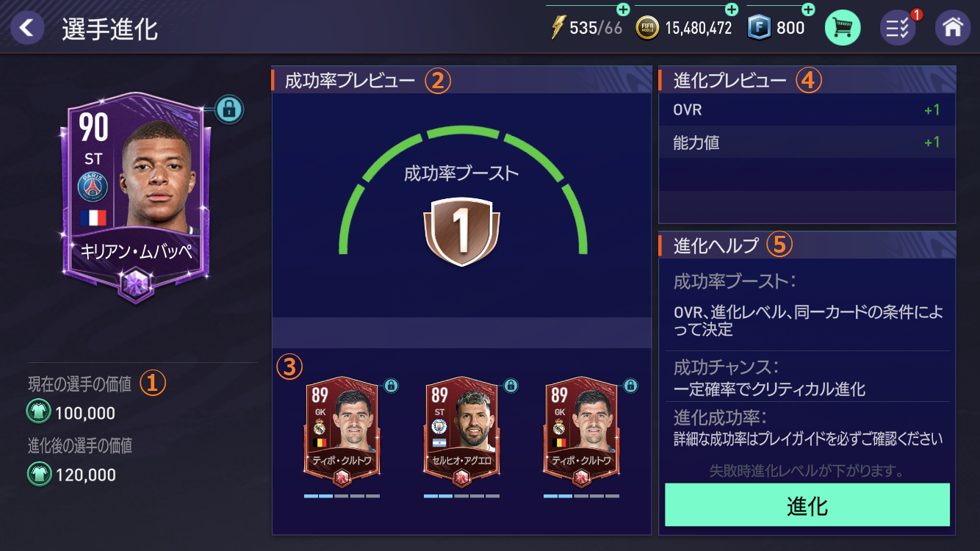Screen dimensions: 980x551
Task: Open the shop cart icon
Action: 843,28
